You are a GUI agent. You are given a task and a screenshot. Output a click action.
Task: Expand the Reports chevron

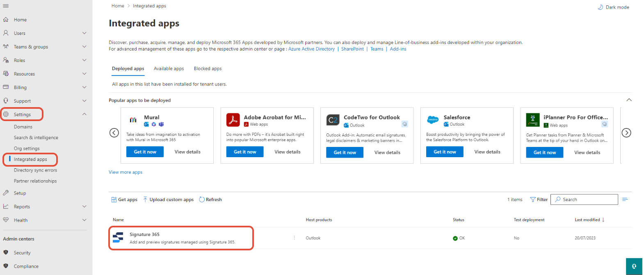pyautogui.click(x=84, y=206)
